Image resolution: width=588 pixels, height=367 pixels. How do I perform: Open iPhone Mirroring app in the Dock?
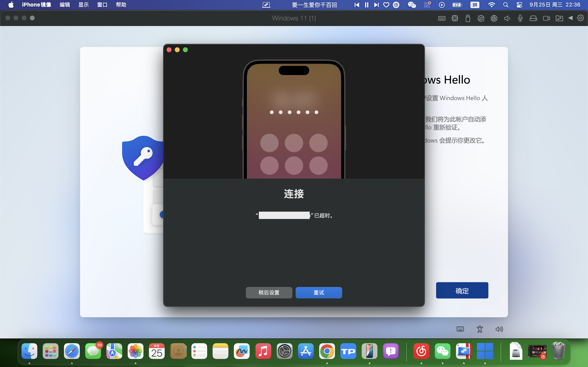(369, 351)
